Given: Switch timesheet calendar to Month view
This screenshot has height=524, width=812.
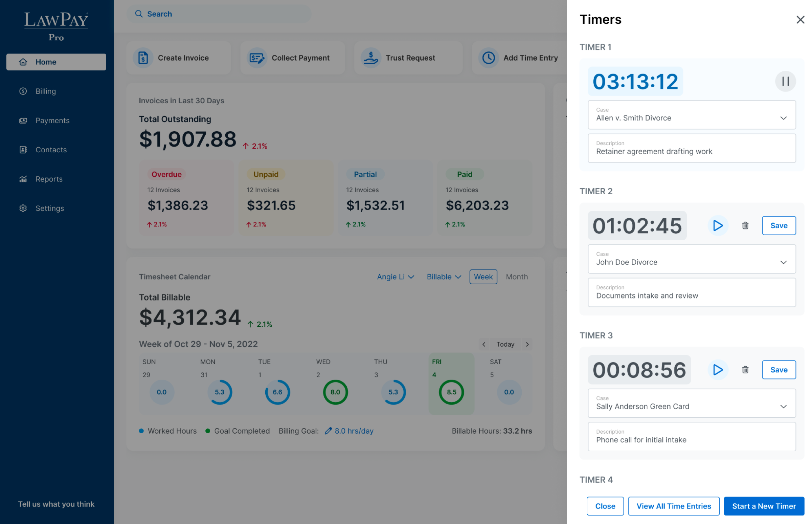Looking at the screenshot, I should (x=517, y=277).
